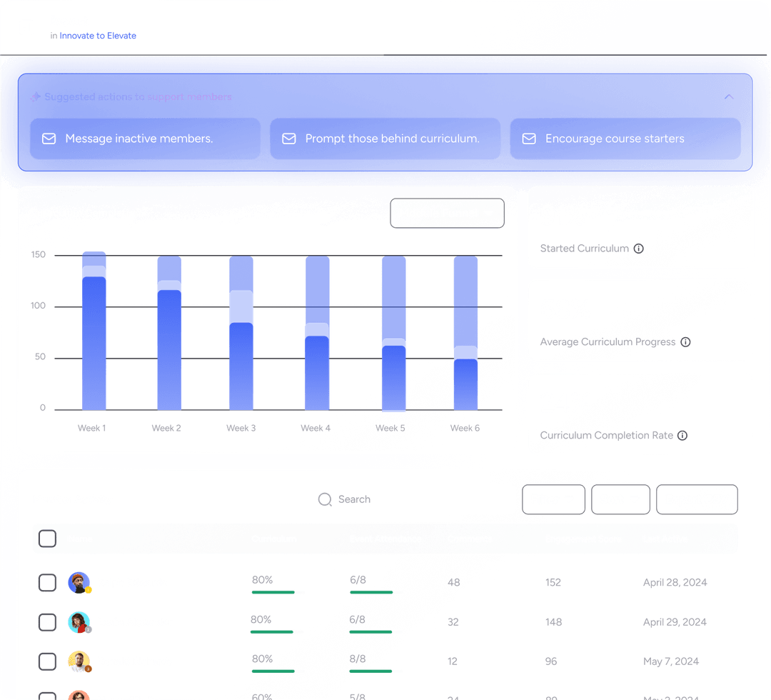The height and width of the screenshot is (700, 771).
Task: Open the Sort dropdown
Action: [x=620, y=499]
